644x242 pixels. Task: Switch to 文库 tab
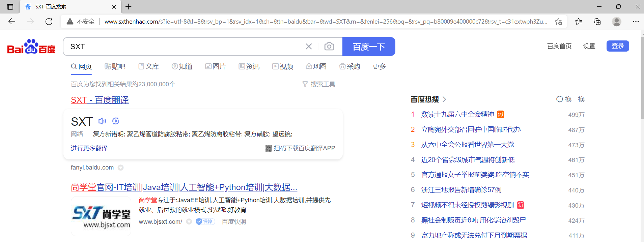click(x=148, y=66)
